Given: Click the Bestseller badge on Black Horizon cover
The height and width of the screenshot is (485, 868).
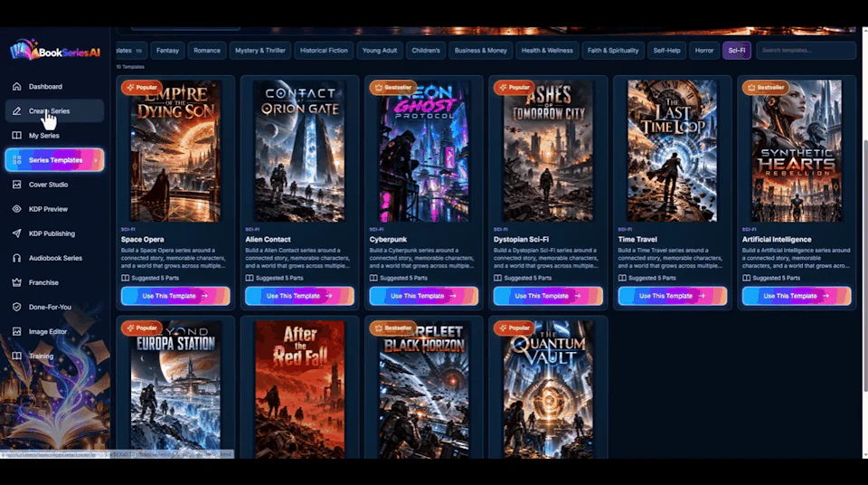Looking at the screenshot, I should pyautogui.click(x=393, y=328).
